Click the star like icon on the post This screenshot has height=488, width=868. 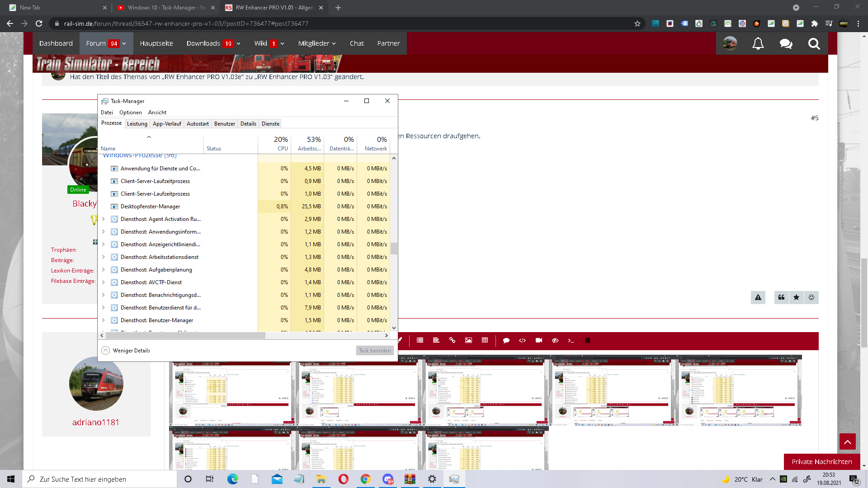point(796,297)
